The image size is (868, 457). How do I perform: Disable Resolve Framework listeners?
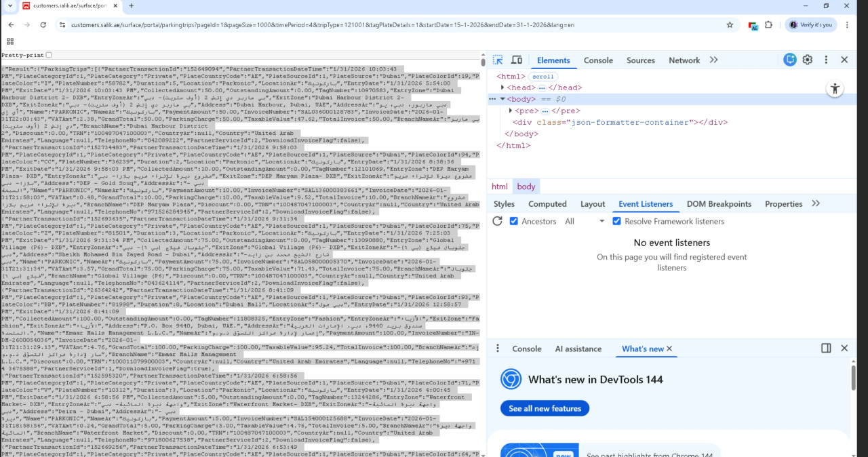(616, 221)
